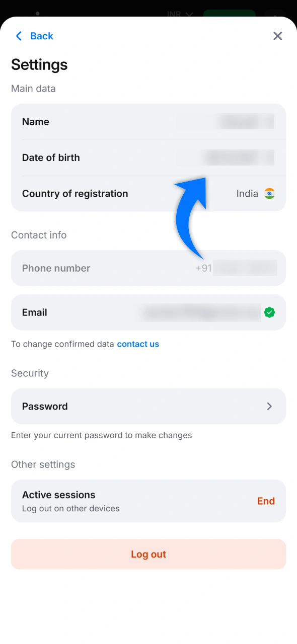Click the Log out button
The image size is (297, 644).
tap(148, 554)
